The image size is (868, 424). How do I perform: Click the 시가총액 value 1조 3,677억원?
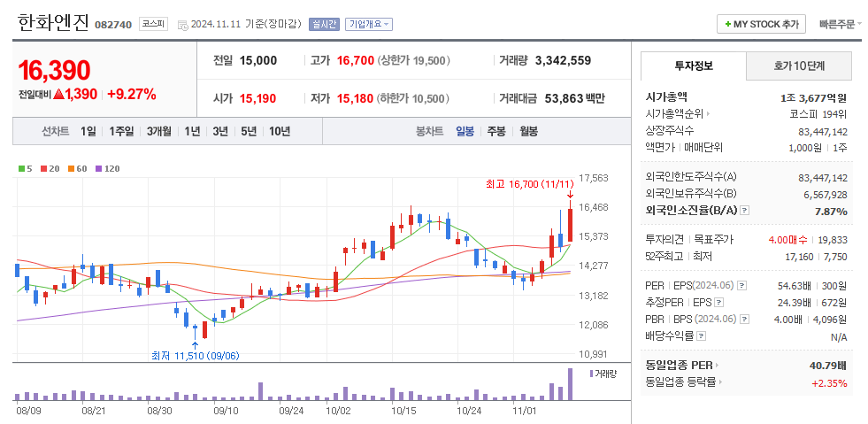coord(814,98)
